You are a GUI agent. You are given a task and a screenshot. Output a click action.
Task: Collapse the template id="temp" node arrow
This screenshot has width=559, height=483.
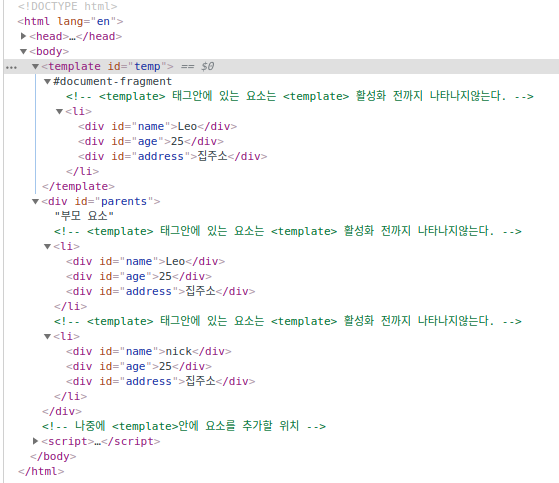[x=35, y=66]
